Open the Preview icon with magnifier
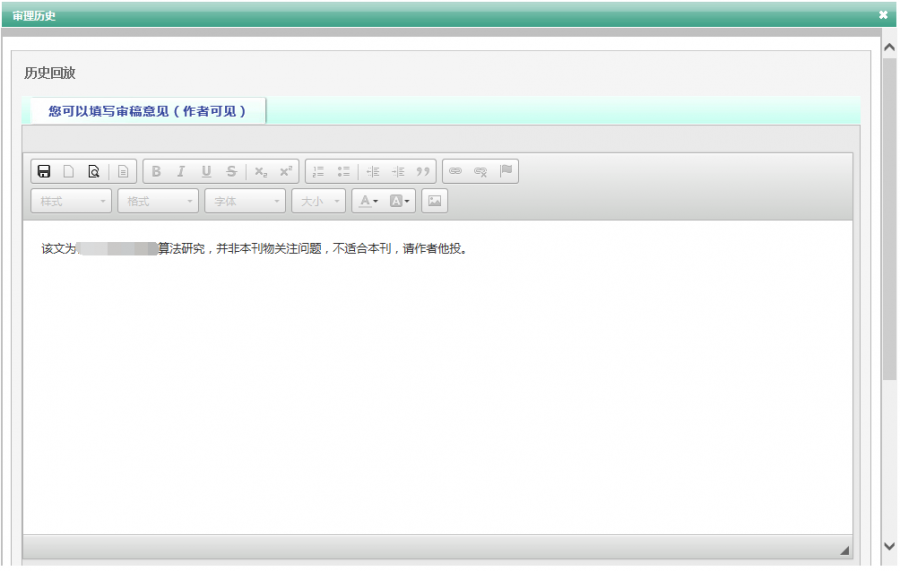The width and height of the screenshot is (900, 571). coord(94,171)
